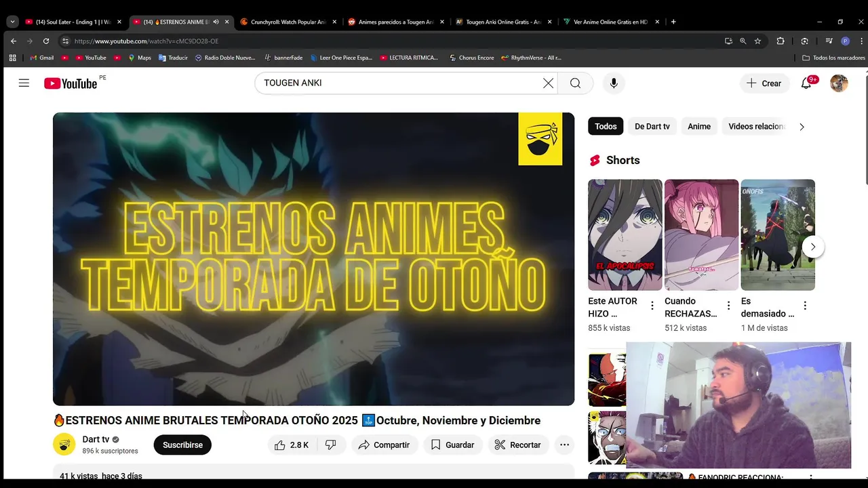This screenshot has height=488, width=868.
Task: Switch to Animes parecidos a Tougen Anki tab
Action: pyautogui.click(x=395, y=22)
